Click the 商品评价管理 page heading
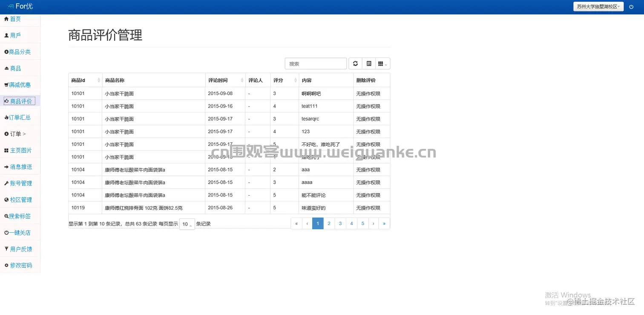644x315 pixels. [x=105, y=35]
